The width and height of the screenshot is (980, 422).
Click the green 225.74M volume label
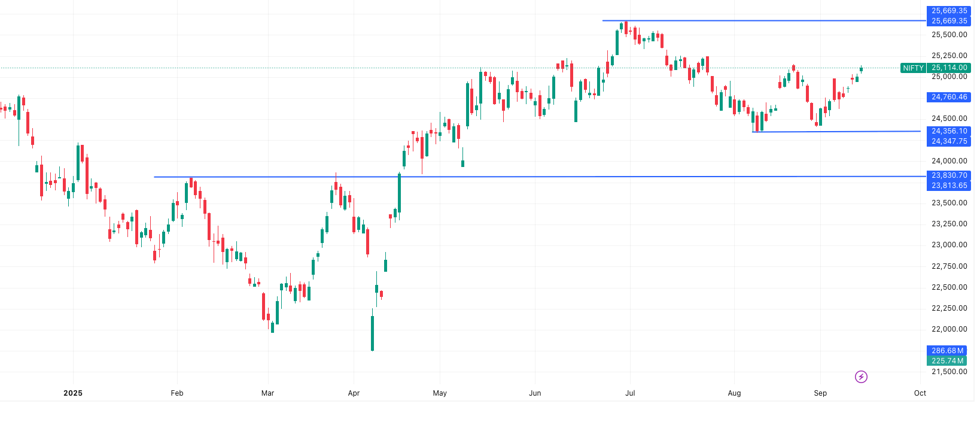click(x=947, y=361)
